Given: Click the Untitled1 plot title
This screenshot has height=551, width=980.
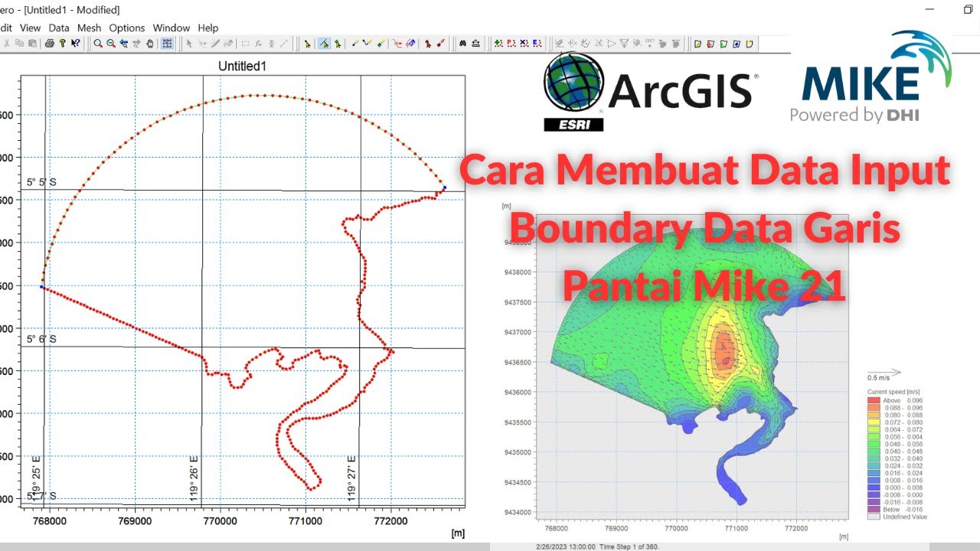Looking at the screenshot, I should tap(242, 67).
